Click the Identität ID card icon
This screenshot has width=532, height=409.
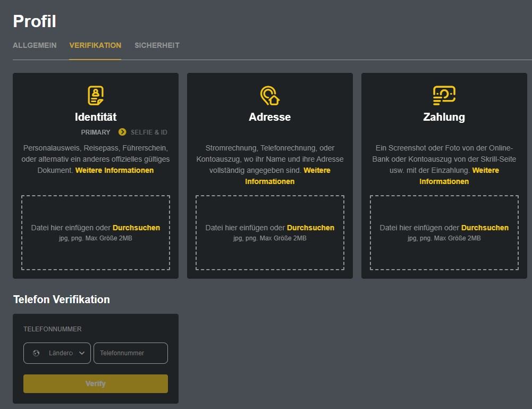96,96
